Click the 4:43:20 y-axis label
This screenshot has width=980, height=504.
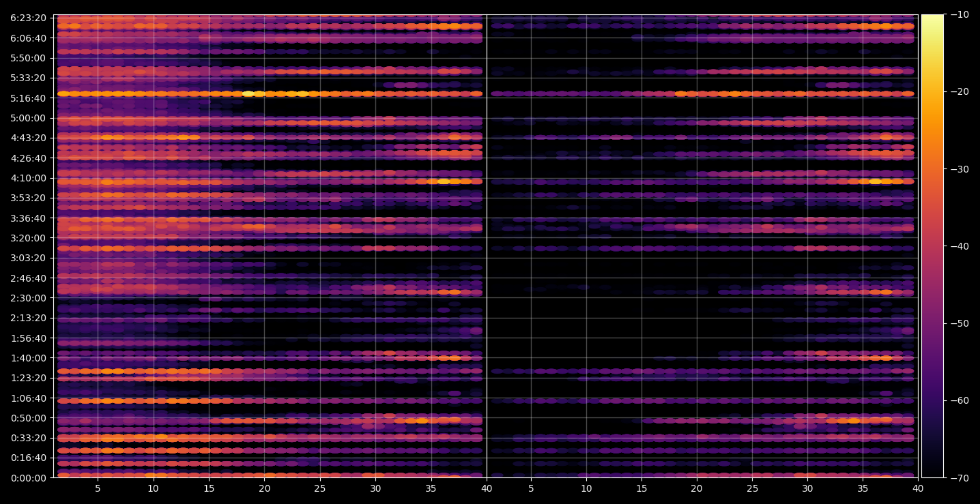pos(28,138)
